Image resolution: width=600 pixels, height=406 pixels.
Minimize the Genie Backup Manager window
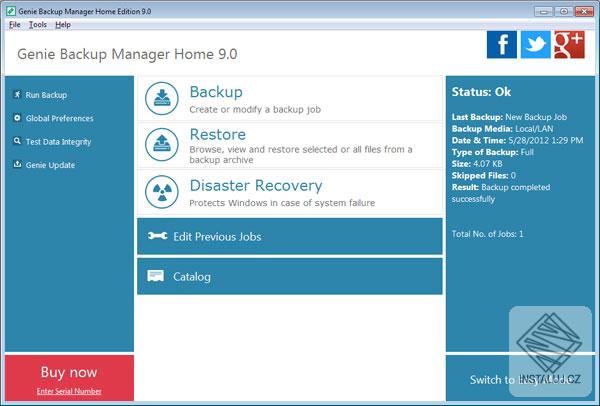click(x=544, y=11)
